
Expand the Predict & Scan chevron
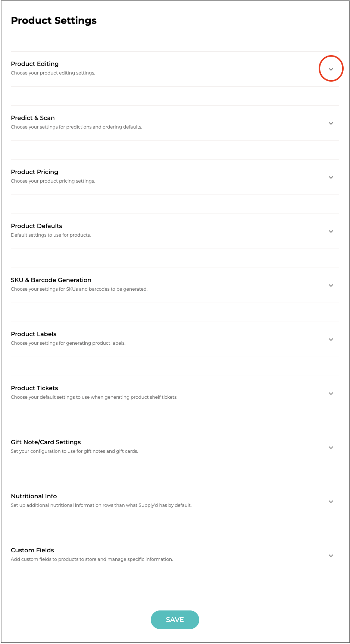(x=331, y=123)
